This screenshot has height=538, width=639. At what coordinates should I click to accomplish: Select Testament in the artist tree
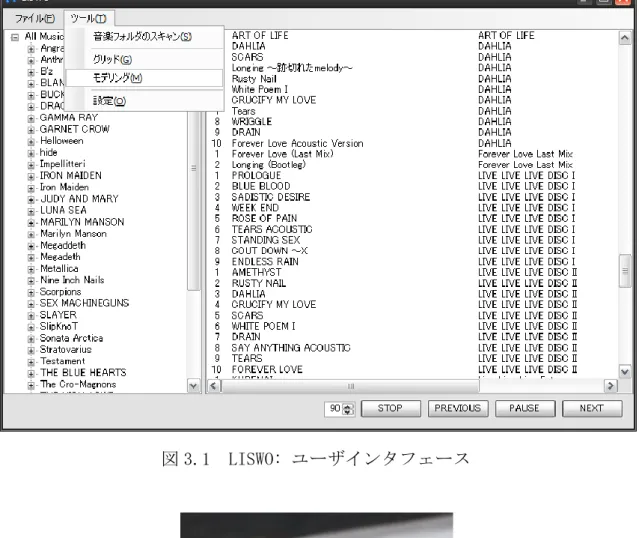click(63, 361)
